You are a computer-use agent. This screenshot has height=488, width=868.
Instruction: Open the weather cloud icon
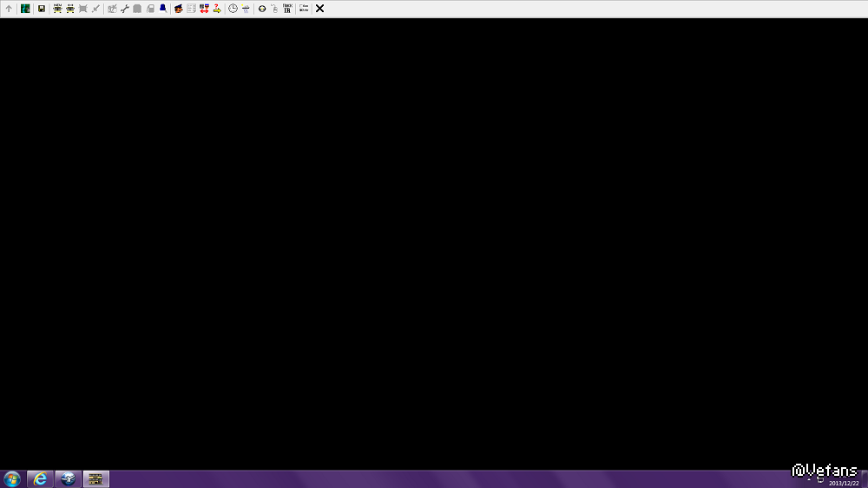click(246, 9)
